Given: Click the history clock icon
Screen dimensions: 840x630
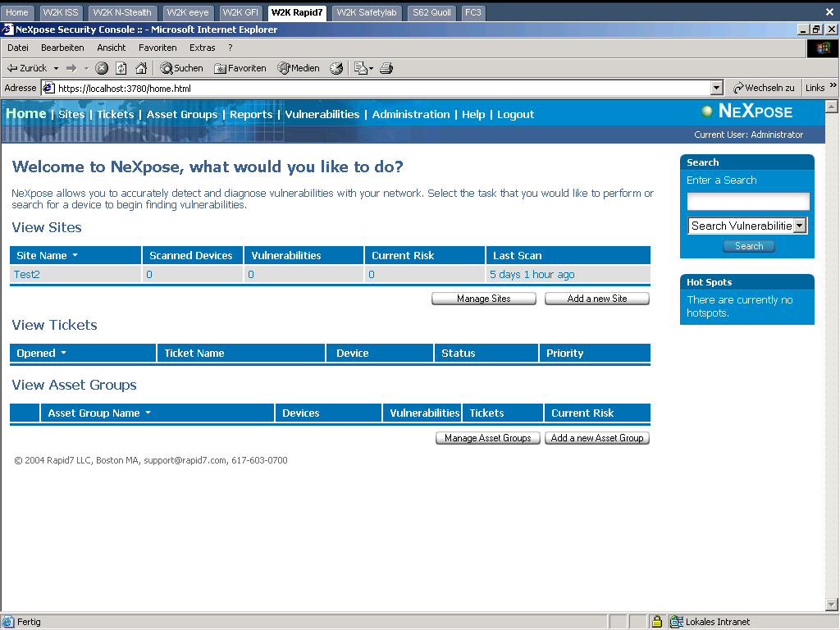Looking at the screenshot, I should (336, 68).
